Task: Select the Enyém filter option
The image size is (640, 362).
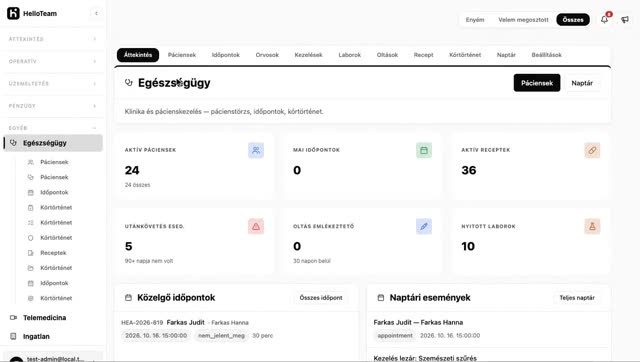Action: pyautogui.click(x=475, y=20)
